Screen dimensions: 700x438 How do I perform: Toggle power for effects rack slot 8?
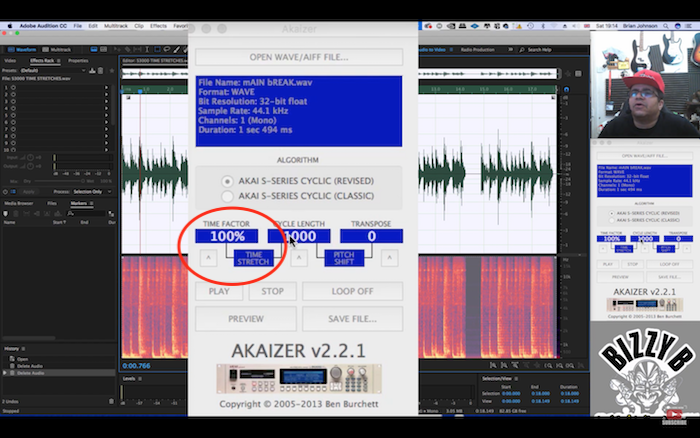coord(13,136)
